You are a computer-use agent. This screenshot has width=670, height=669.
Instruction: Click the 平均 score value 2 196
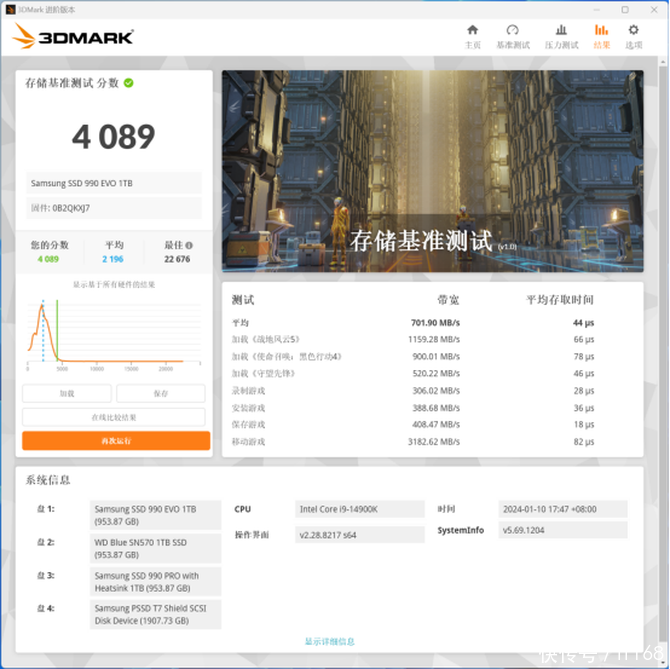(112, 259)
